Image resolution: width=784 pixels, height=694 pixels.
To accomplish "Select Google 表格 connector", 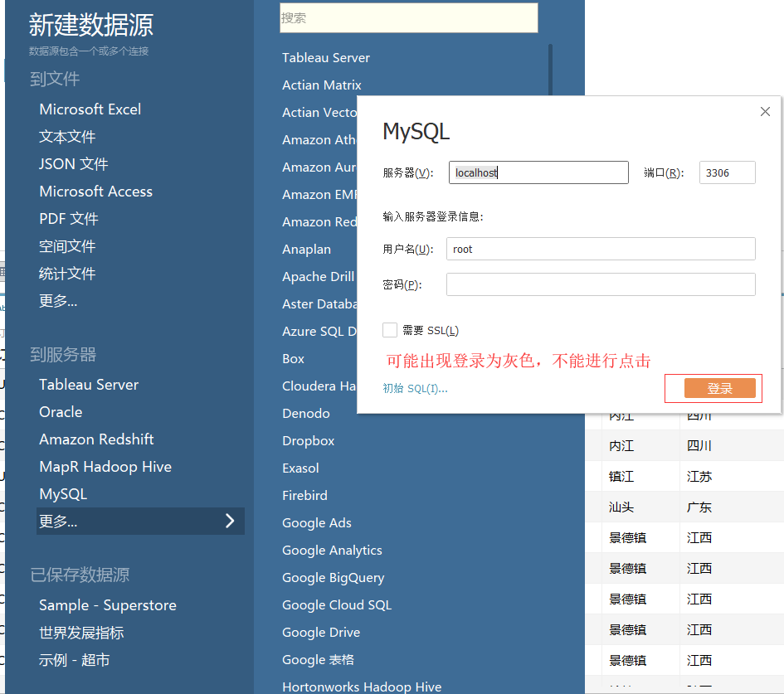I will click(x=318, y=659).
